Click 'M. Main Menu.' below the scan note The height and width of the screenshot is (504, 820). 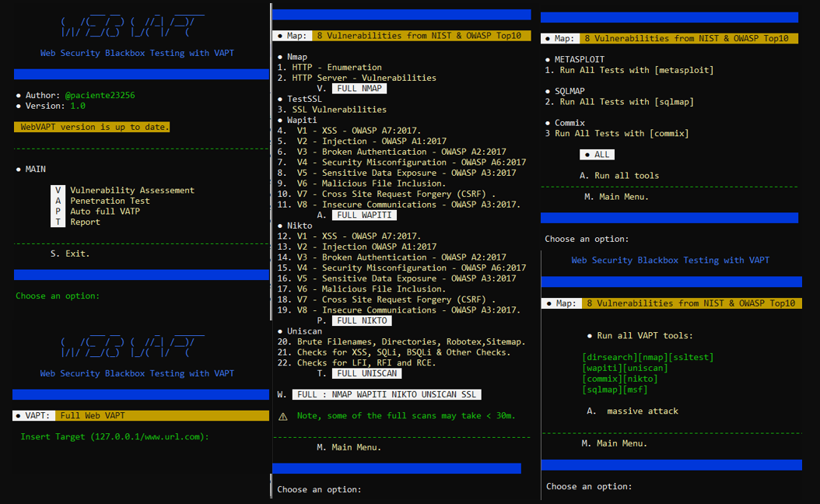(349, 447)
